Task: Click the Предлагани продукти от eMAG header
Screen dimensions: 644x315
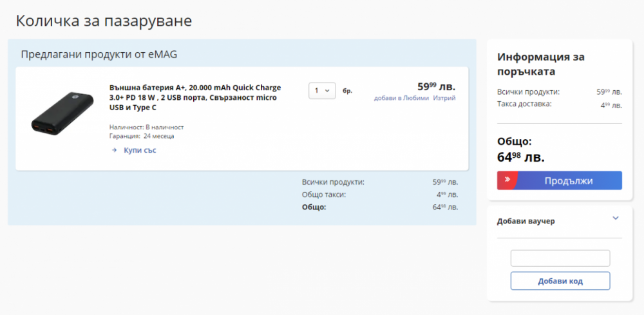Action: coord(99,54)
